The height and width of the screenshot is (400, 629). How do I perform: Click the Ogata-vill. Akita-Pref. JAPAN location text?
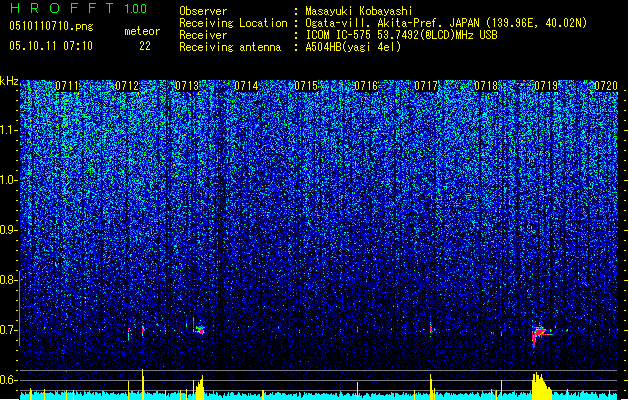tap(446, 23)
